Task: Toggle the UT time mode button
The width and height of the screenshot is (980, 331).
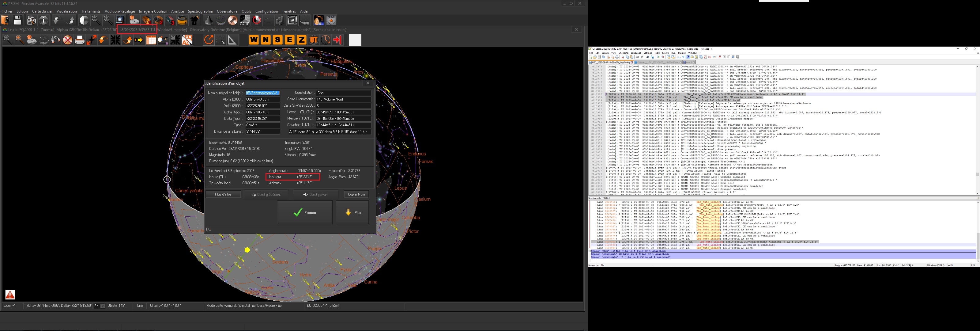Action: coord(314,40)
